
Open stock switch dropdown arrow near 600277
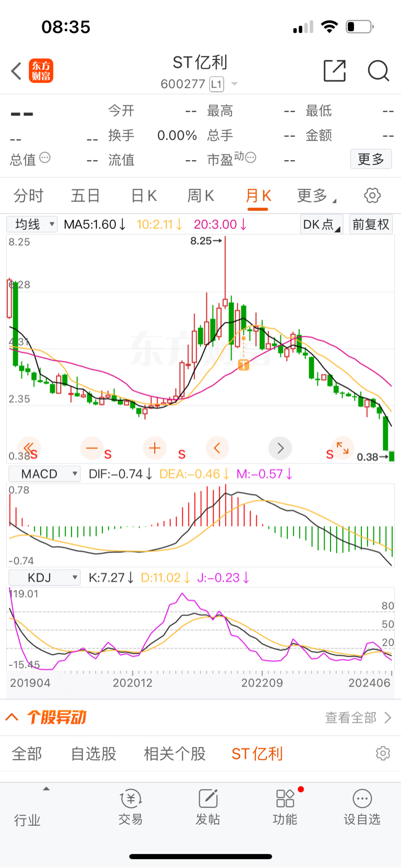[234, 84]
